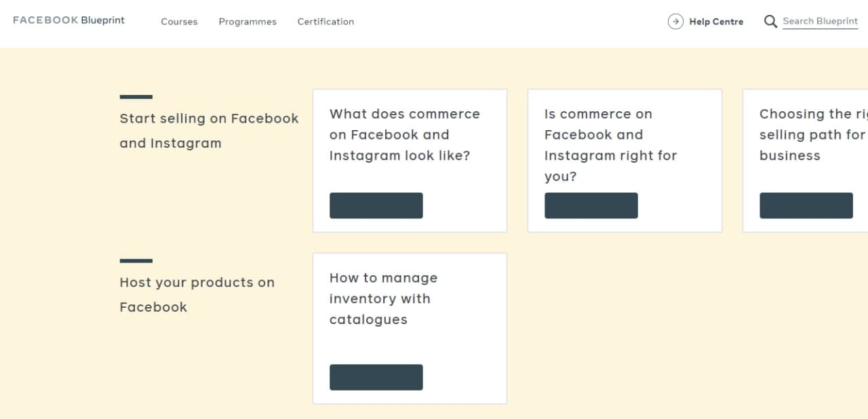Click the magnifying glass search icon
The height and width of the screenshot is (419, 868).
[x=770, y=22]
